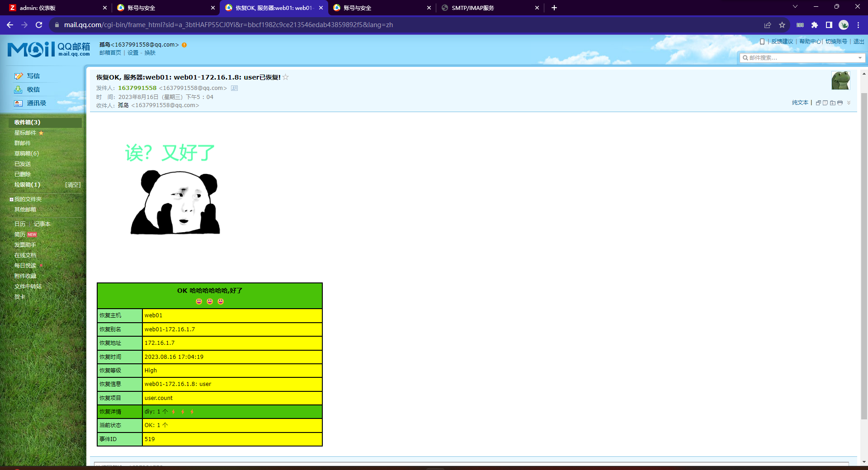
Task: Close the SMTP/IMAP服务 tab
Action: pos(537,8)
